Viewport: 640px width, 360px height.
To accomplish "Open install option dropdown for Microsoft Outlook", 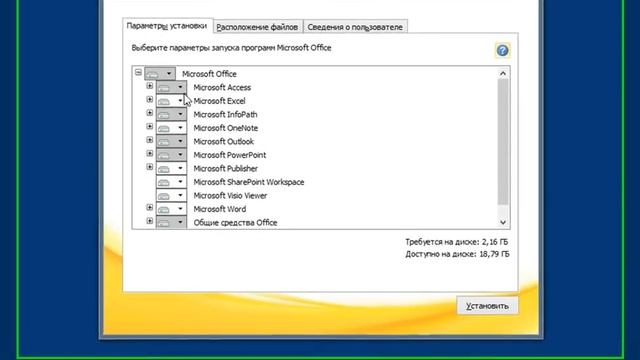I will tap(171, 141).
